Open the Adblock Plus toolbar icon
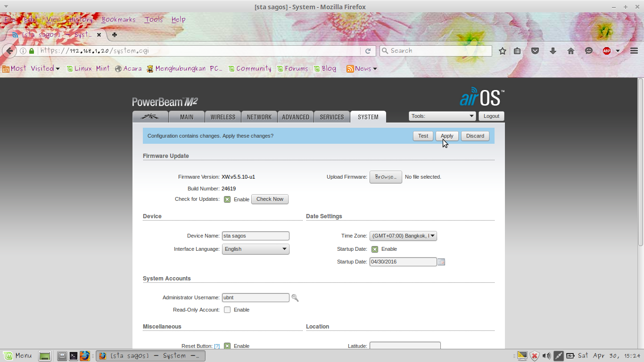644x362 pixels. pos(607,50)
